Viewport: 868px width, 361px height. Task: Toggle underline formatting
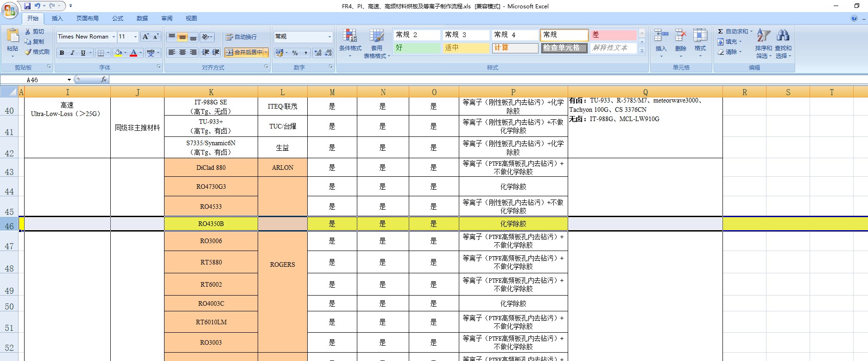click(x=83, y=53)
